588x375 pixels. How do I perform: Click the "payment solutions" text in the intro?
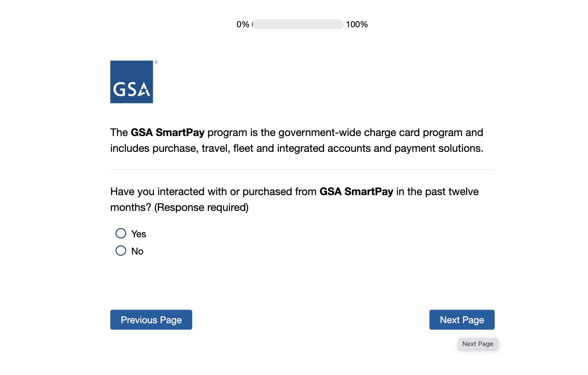[439, 148]
